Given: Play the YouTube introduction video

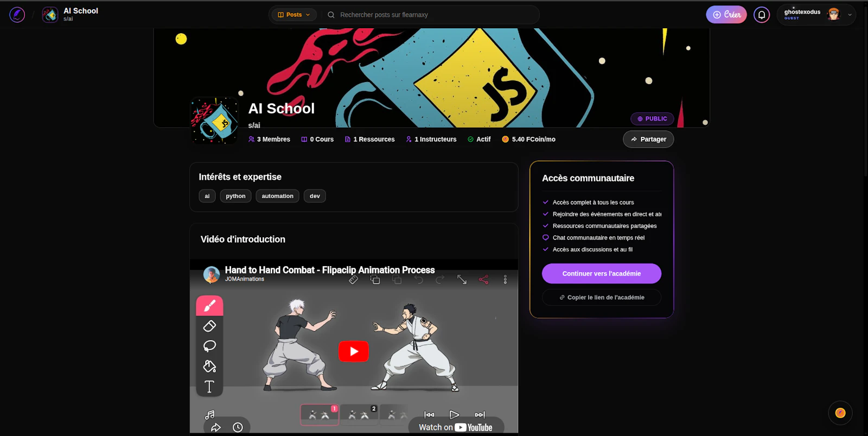Looking at the screenshot, I should [x=354, y=351].
